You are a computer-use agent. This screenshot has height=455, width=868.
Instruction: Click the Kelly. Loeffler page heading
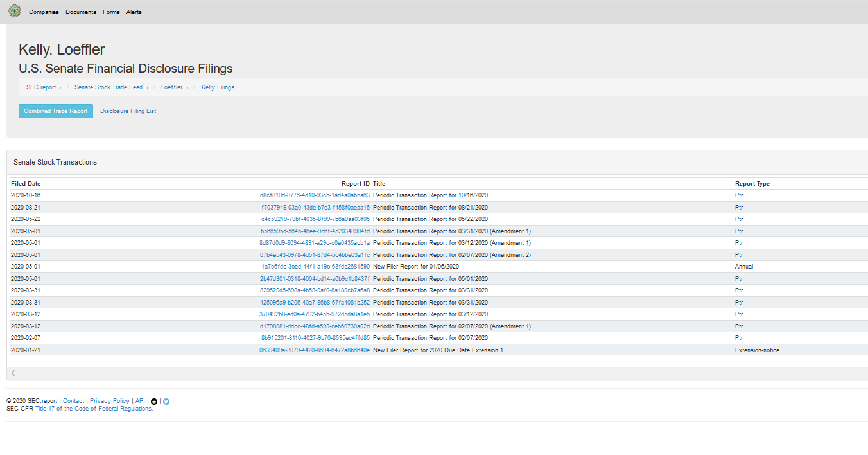point(62,49)
